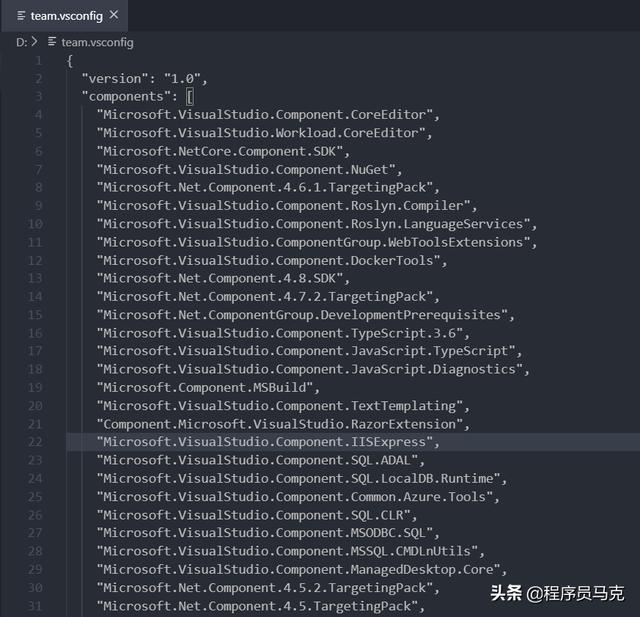This screenshot has height=617, width=640.
Task: Click the file icon in the breadcrumb
Action: pos(52,42)
